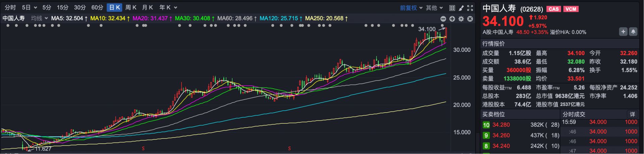The width and height of the screenshot is (644, 154).
Task: Select the drawing brush tool
Action: click(461, 8)
